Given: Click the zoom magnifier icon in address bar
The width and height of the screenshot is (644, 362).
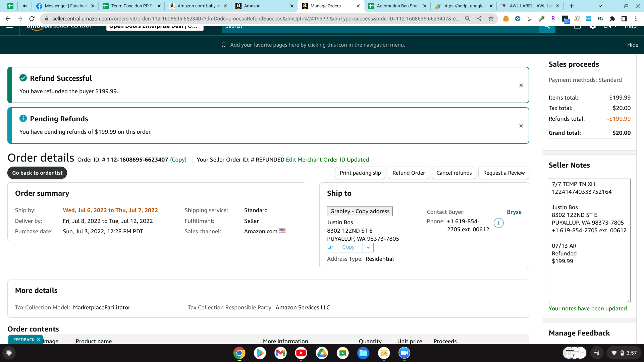Looking at the screenshot, I should 467,19.
